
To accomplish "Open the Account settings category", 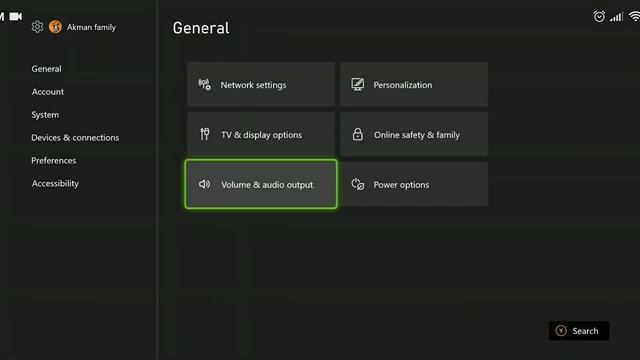I will (48, 92).
